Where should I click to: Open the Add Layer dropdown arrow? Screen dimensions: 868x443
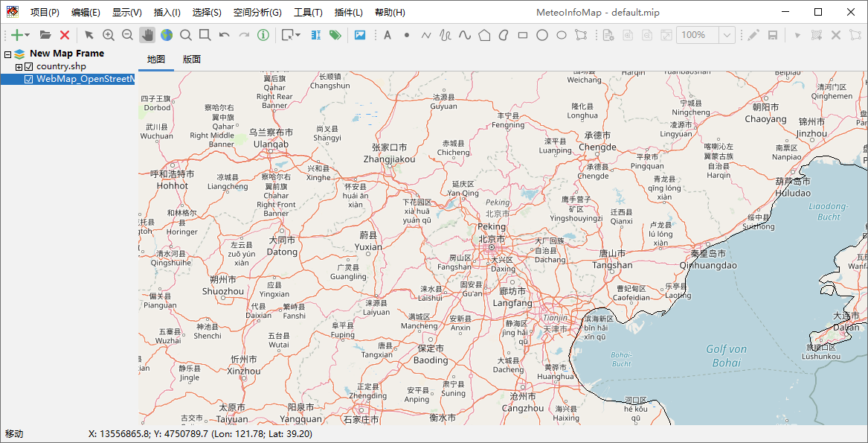coord(28,35)
